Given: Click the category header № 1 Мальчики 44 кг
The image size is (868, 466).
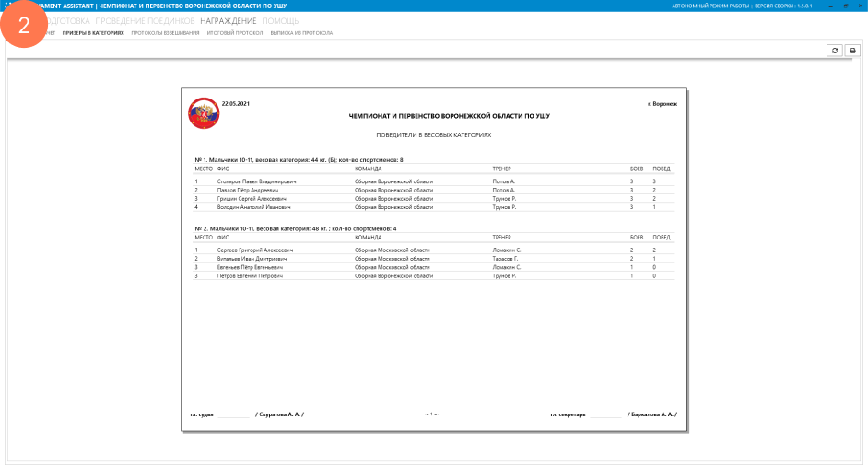Looking at the screenshot, I should 286,160.
